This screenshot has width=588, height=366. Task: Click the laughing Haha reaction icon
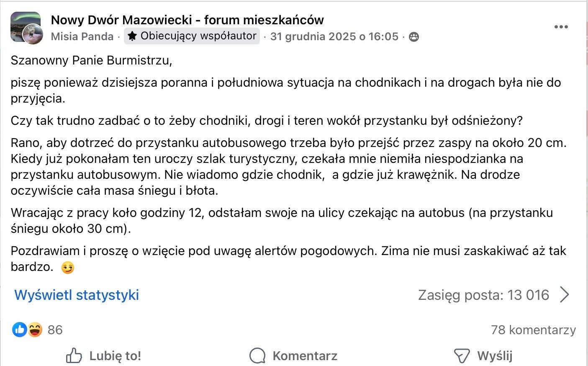click(x=35, y=330)
